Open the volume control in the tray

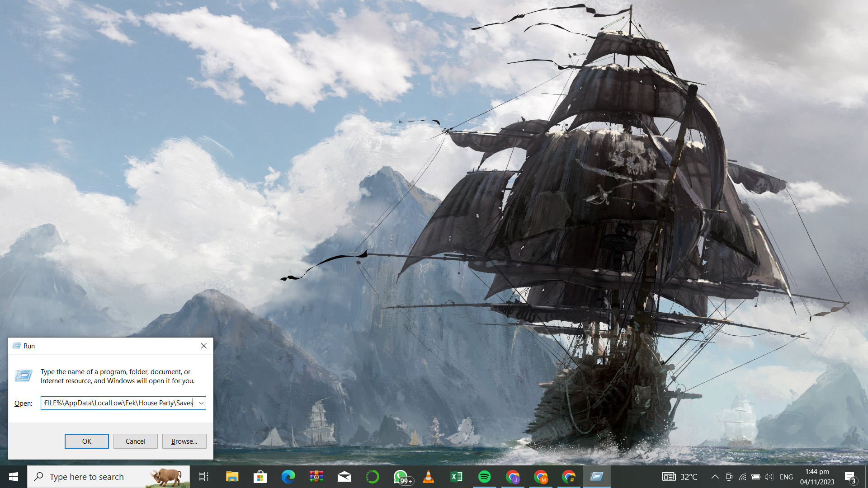coord(769,477)
